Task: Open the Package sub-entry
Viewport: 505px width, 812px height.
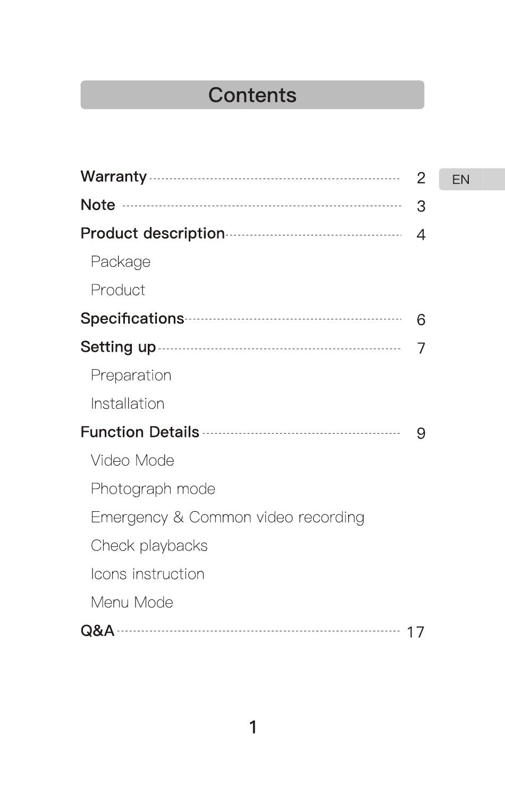Action: coord(121,261)
